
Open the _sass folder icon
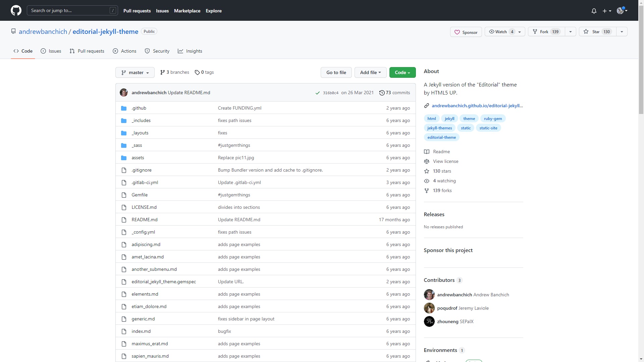(x=124, y=145)
